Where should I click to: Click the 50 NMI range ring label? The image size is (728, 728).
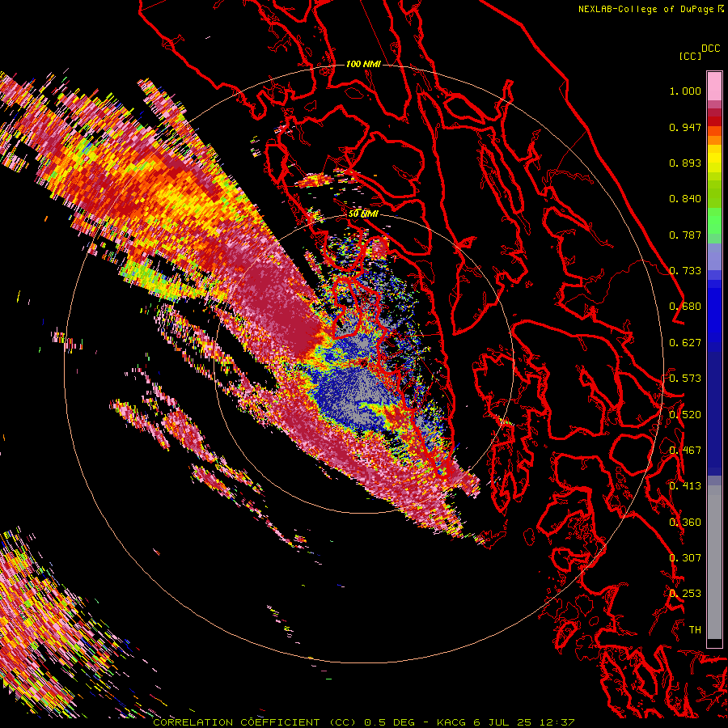(363, 214)
